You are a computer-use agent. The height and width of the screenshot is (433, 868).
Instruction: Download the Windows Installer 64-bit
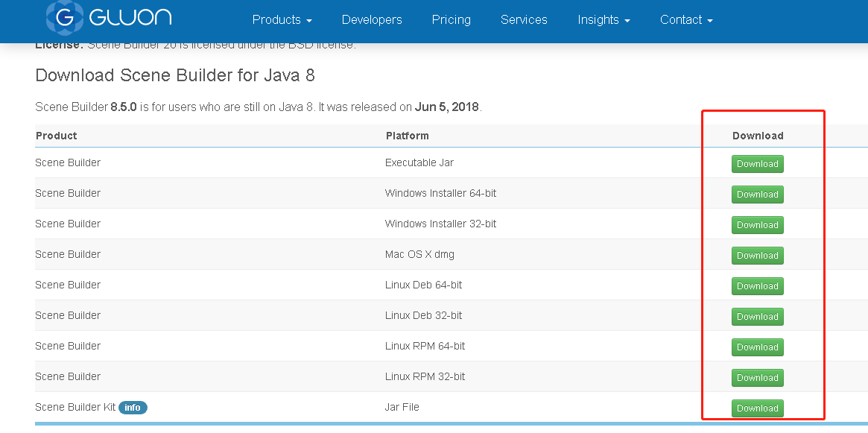coord(757,195)
